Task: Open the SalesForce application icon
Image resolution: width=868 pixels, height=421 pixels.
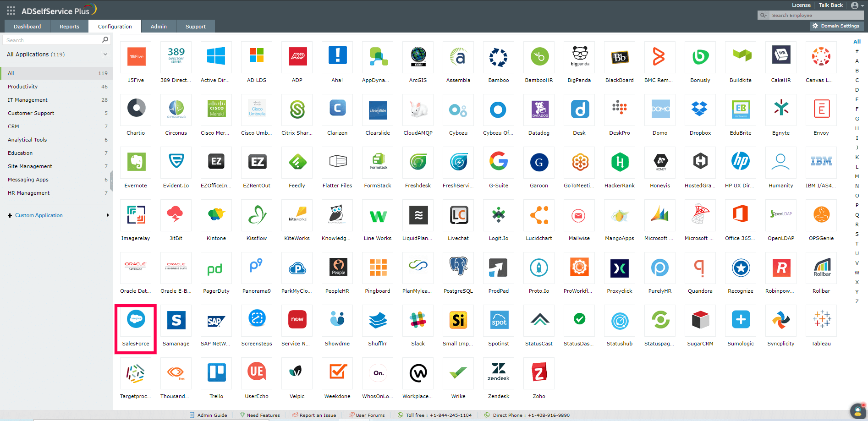Action: [x=136, y=320]
